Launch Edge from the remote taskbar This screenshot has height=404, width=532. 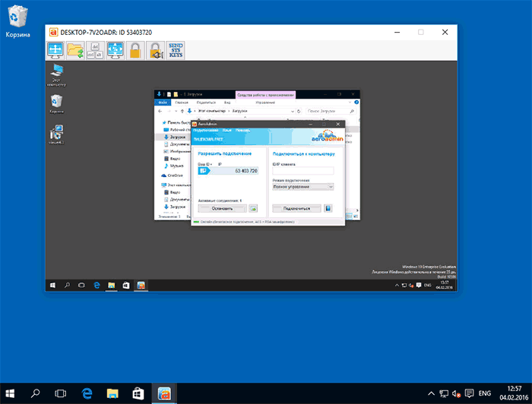(x=97, y=286)
